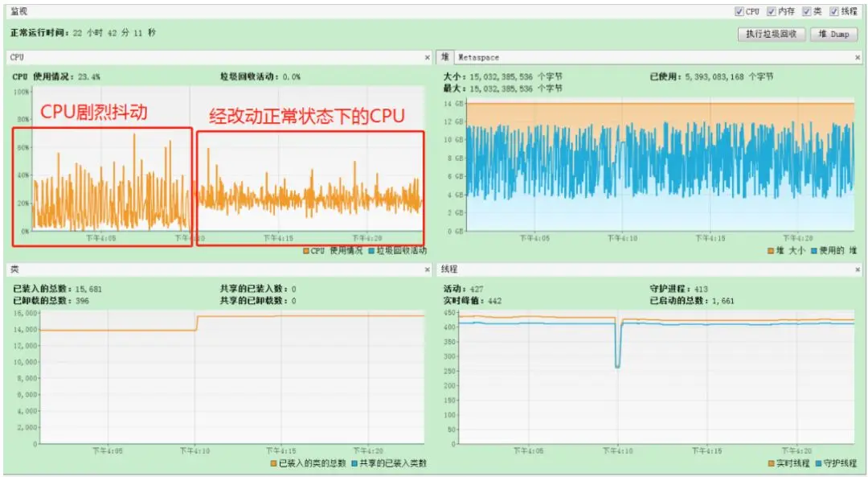The height and width of the screenshot is (477, 868).
Task: Click the 类 panel header label
Action: 14,269
